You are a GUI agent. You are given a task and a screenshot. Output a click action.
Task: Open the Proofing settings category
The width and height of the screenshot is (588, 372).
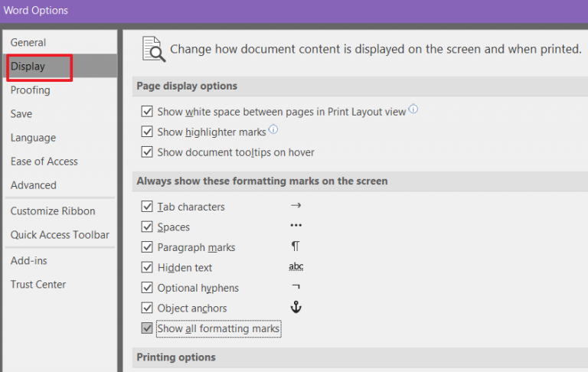[x=60, y=90]
